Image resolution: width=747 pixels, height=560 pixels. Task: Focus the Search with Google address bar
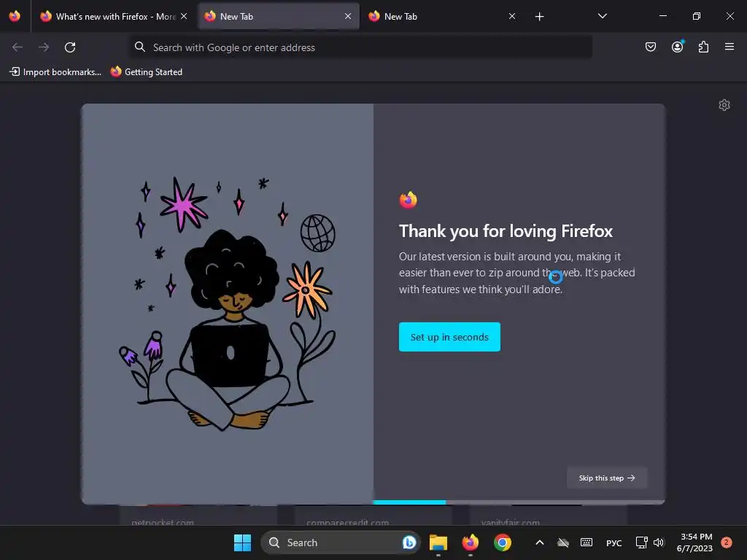[x=360, y=47]
